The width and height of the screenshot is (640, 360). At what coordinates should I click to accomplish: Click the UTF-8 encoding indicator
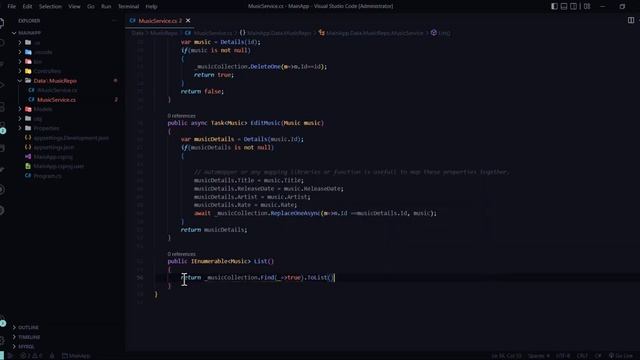coord(563,356)
